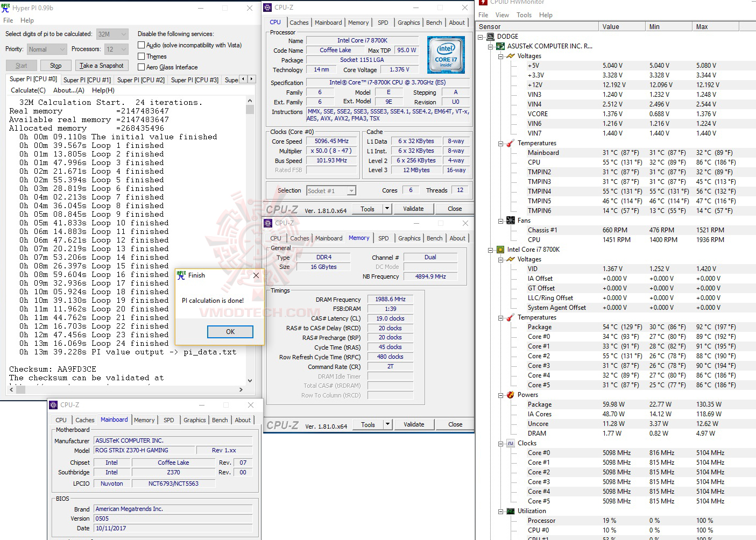Image resolution: width=756 pixels, height=540 pixels.
Task: Click Tools button in top CPU-Z window
Action: click(x=368, y=209)
